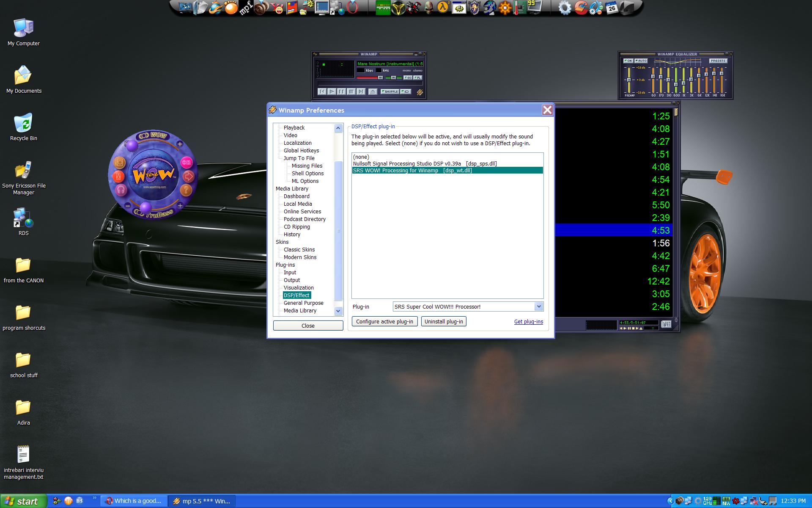Select highlighted playlist entry 4:53
The height and width of the screenshot is (508, 812).
614,230
